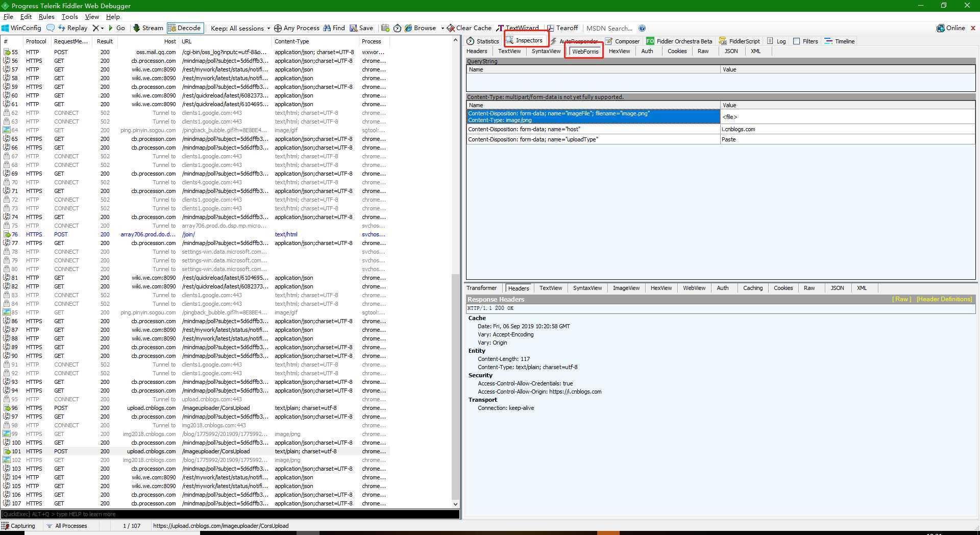The width and height of the screenshot is (980, 535).
Task: Click session list scrollbar up arrow
Action: 456,40
